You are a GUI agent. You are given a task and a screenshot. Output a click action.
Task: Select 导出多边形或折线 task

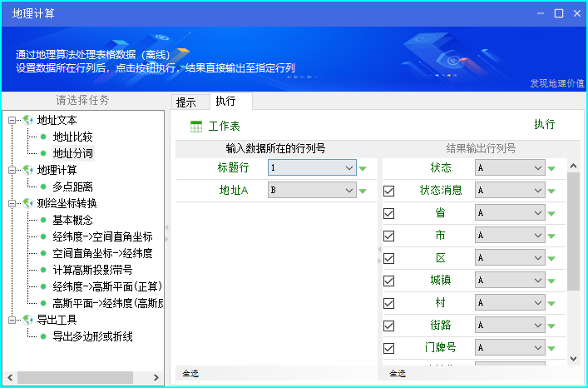pyautogui.click(x=92, y=336)
